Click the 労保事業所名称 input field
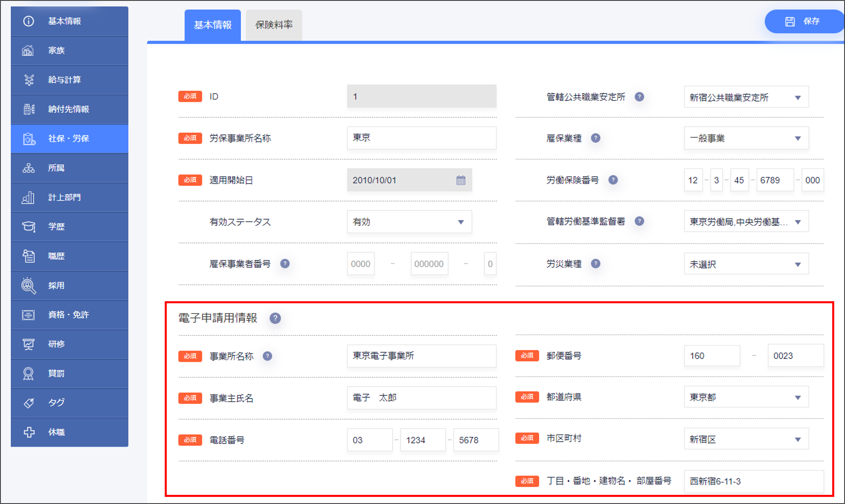845x504 pixels. 421,138
